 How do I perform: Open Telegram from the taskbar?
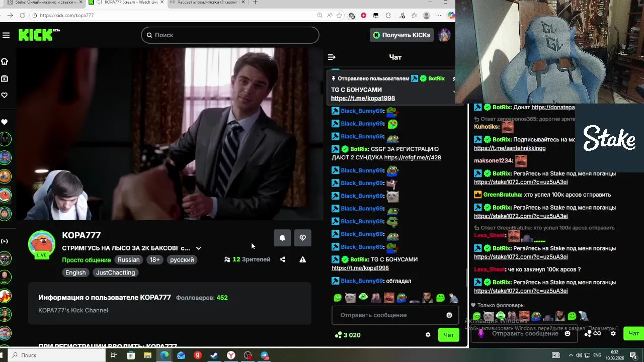pyautogui.click(x=264, y=355)
